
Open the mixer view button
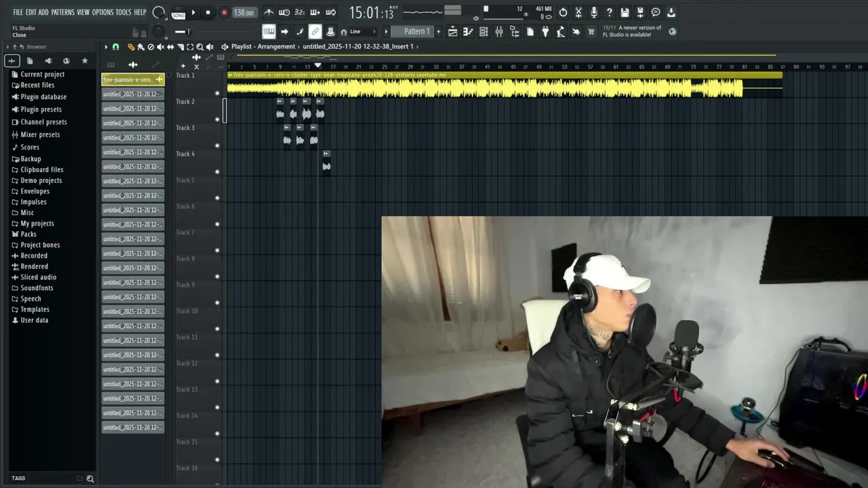click(499, 31)
